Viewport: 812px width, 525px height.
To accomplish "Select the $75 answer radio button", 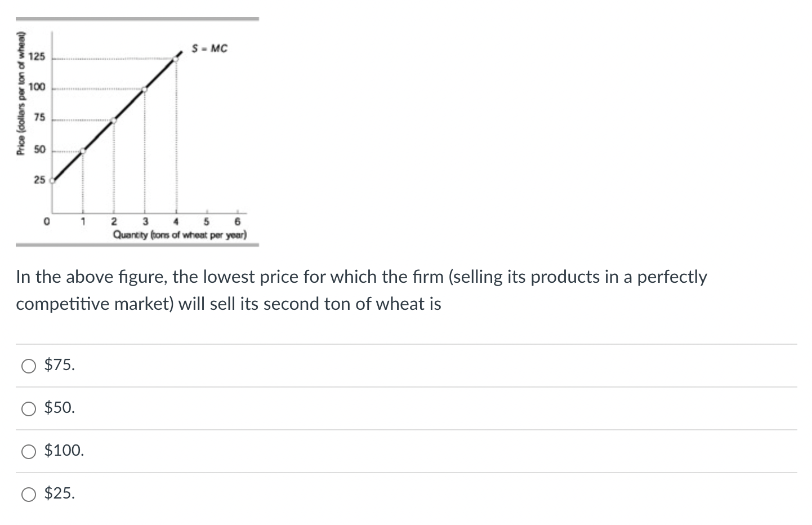I will pos(29,366).
